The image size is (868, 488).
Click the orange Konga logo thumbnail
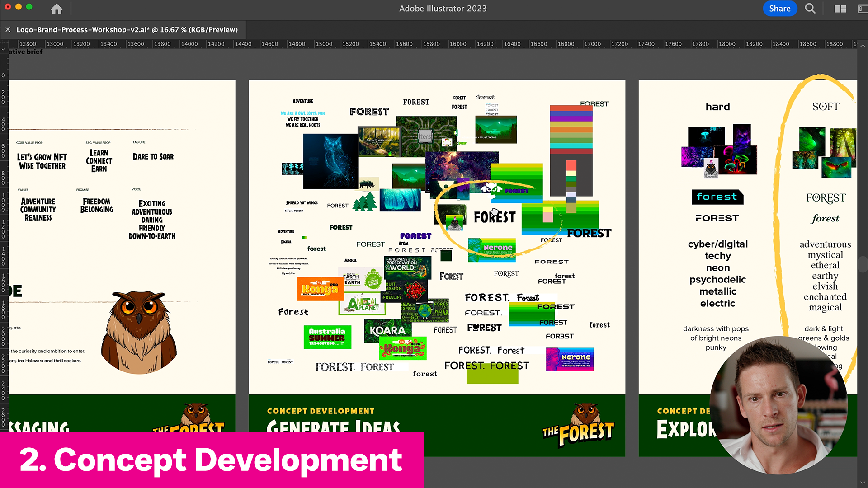320,289
